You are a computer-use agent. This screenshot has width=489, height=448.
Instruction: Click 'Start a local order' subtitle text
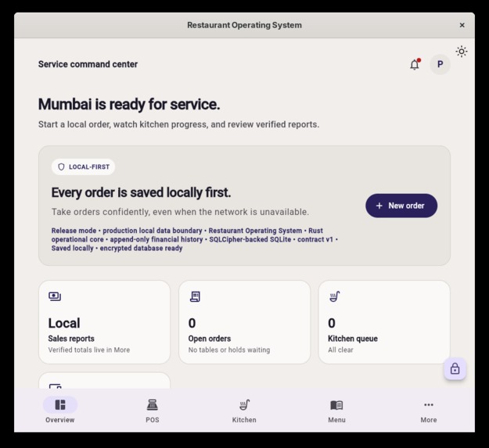pyautogui.click(x=178, y=124)
